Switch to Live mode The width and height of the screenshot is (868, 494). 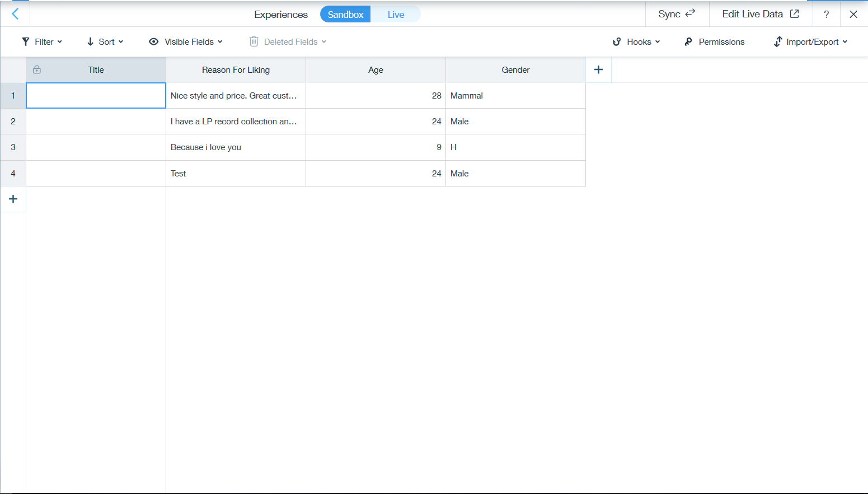(x=396, y=15)
